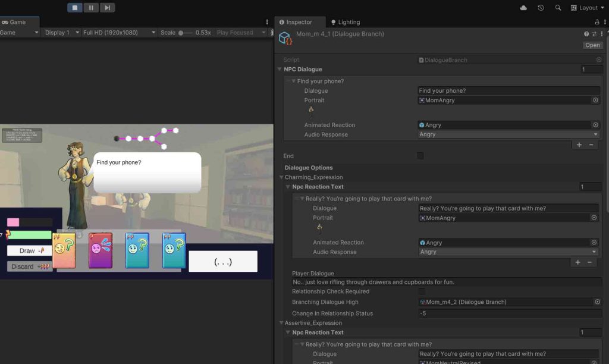Image resolution: width=609 pixels, height=364 pixels.
Task: Open the Display 1 dropdown
Action: pos(62,33)
